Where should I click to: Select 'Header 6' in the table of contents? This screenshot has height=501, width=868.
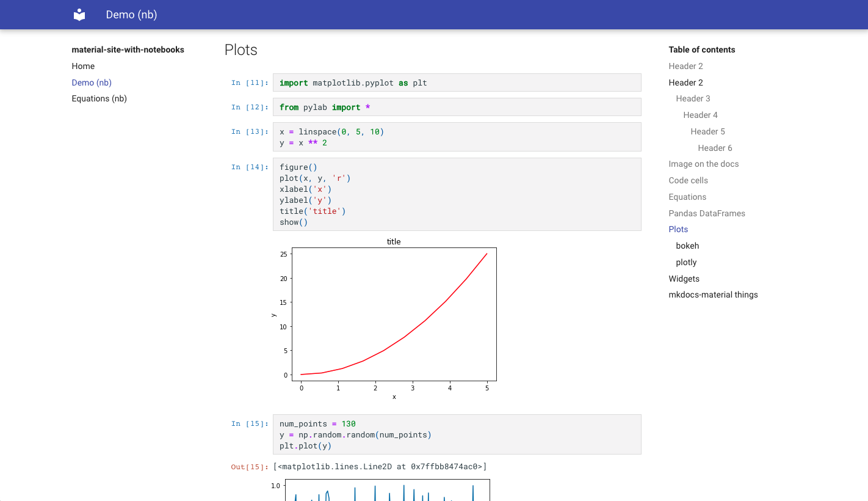pyautogui.click(x=715, y=148)
